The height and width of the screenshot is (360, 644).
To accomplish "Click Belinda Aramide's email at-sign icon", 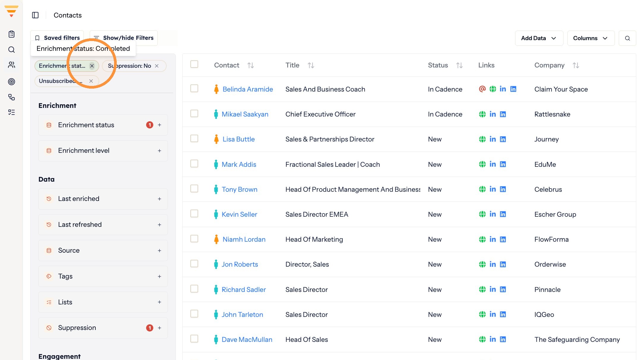I will [482, 89].
